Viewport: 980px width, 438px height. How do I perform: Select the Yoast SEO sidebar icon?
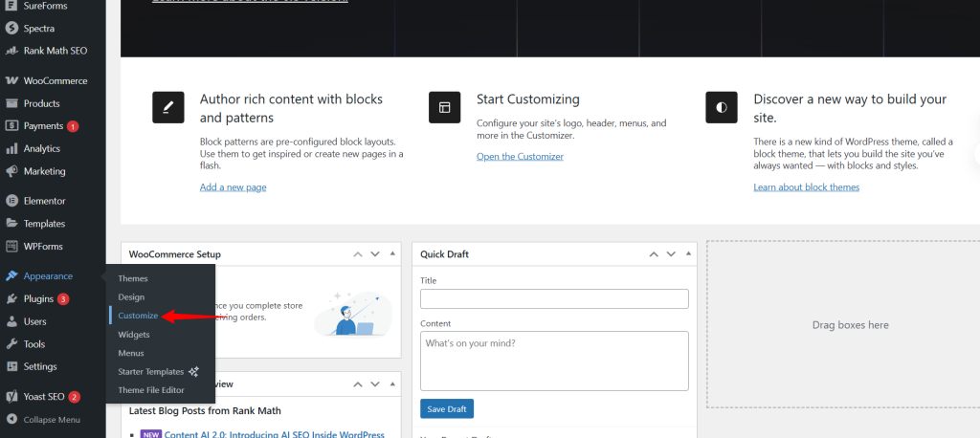11,396
